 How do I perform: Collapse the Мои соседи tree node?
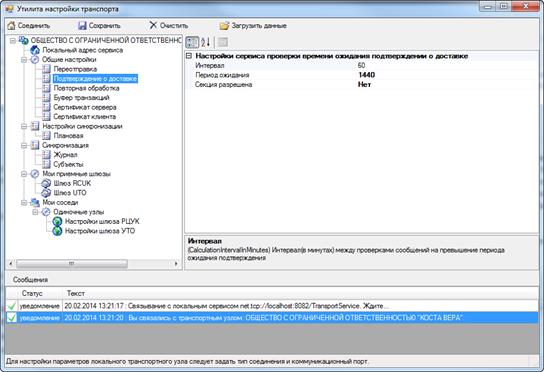click(x=24, y=202)
